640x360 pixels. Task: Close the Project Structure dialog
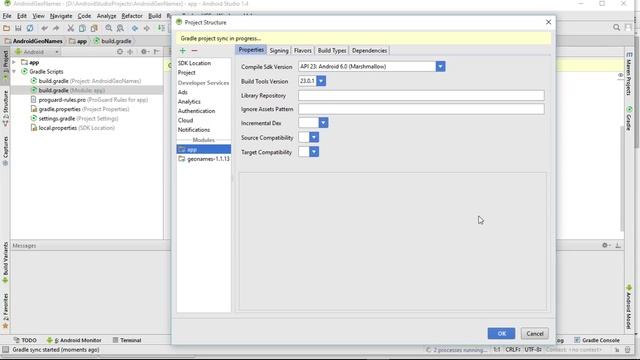click(548, 22)
